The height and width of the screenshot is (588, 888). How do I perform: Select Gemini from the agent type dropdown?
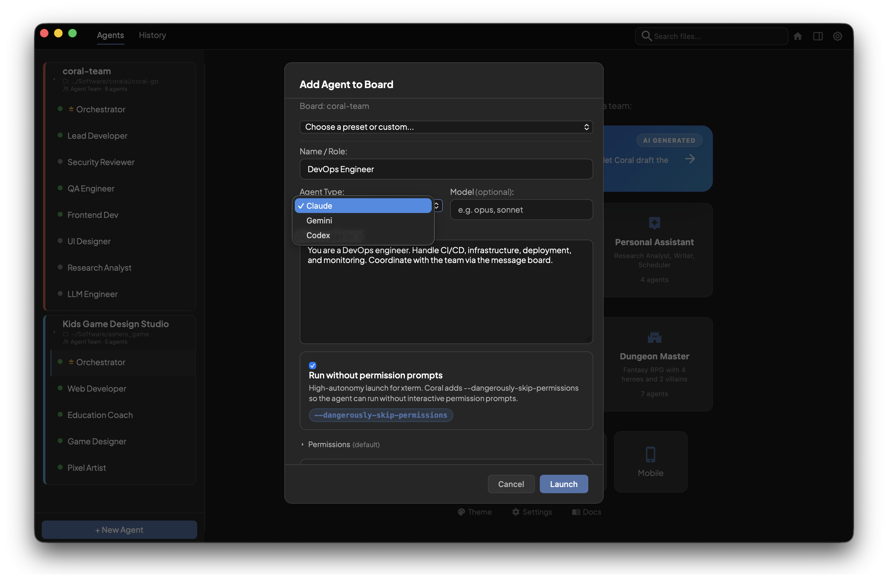click(x=319, y=220)
